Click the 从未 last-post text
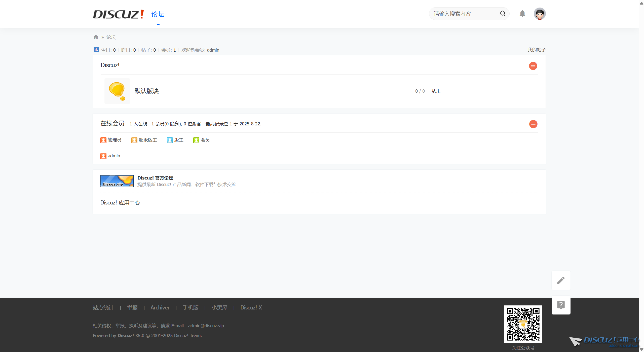Screen dimensions: 644x352 point(436,91)
